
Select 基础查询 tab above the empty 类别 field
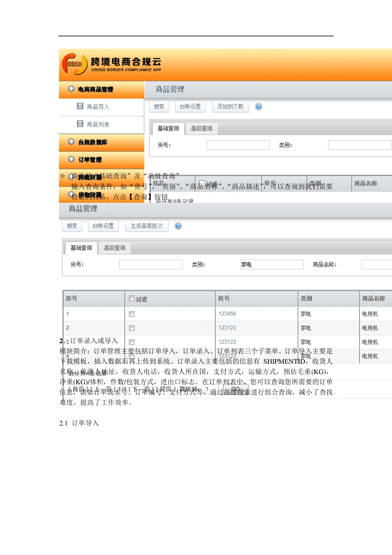[168, 128]
